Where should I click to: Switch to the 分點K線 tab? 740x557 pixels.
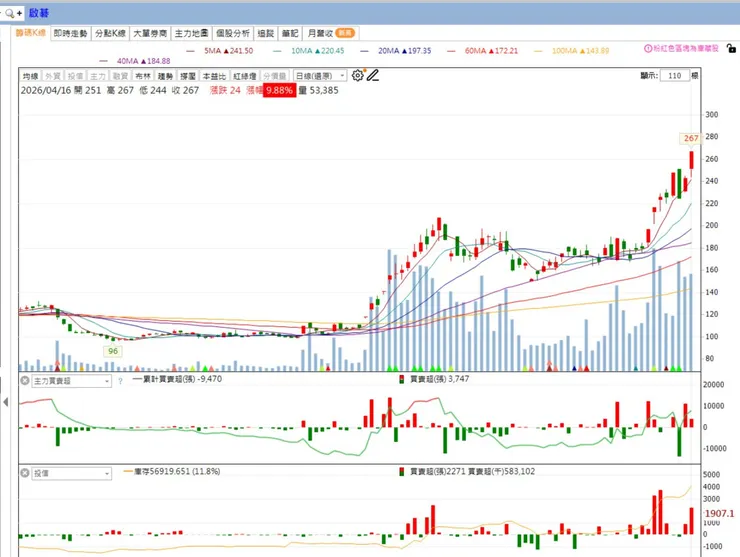pos(110,33)
